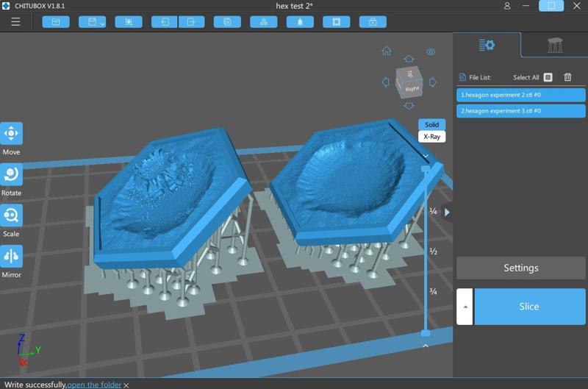Select hexagon experiment 2.stl in file list
Image resolution: width=588 pixels, height=389 pixels.
pos(520,95)
